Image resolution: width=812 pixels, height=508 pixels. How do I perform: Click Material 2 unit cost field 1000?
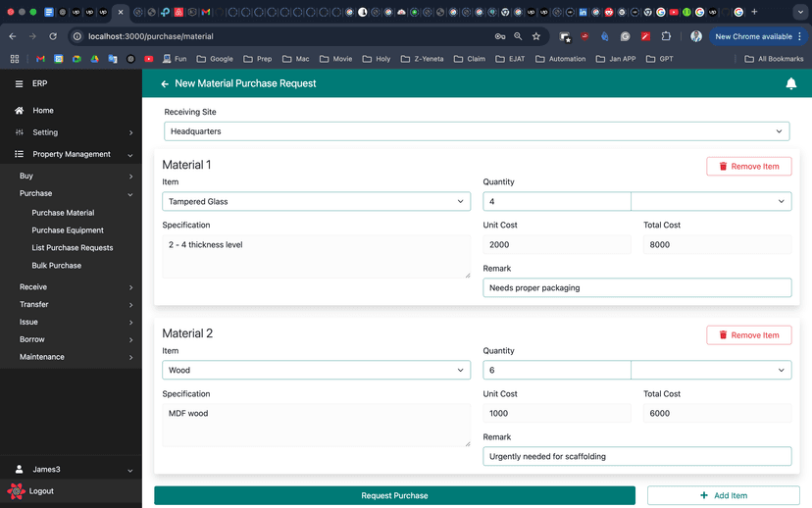pos(557,413)
